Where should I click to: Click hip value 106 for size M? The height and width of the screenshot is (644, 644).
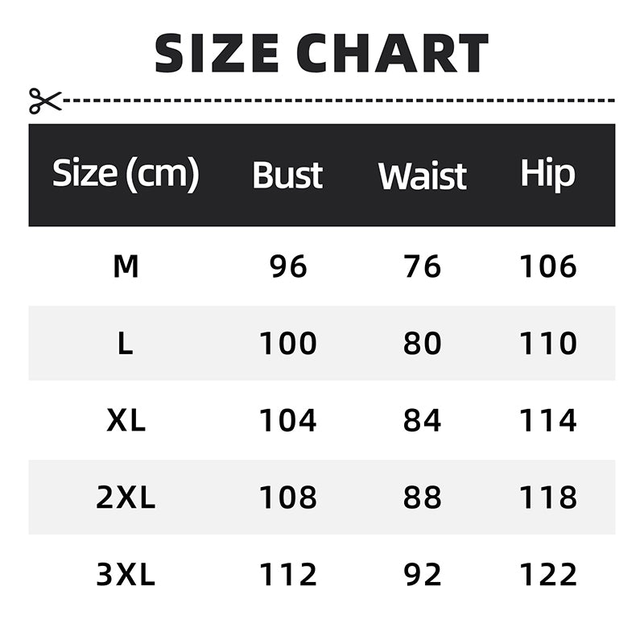point(548,266)
